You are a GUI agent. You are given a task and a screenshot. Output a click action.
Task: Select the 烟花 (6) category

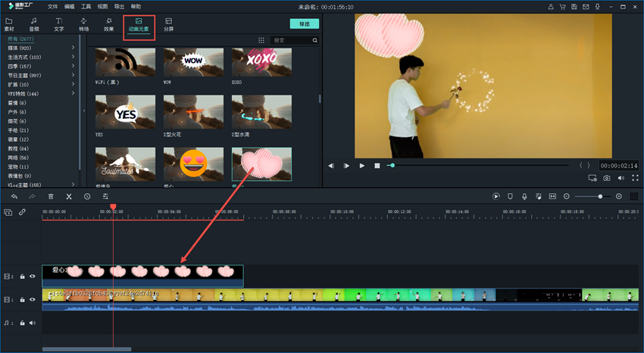tap(17, 121)
